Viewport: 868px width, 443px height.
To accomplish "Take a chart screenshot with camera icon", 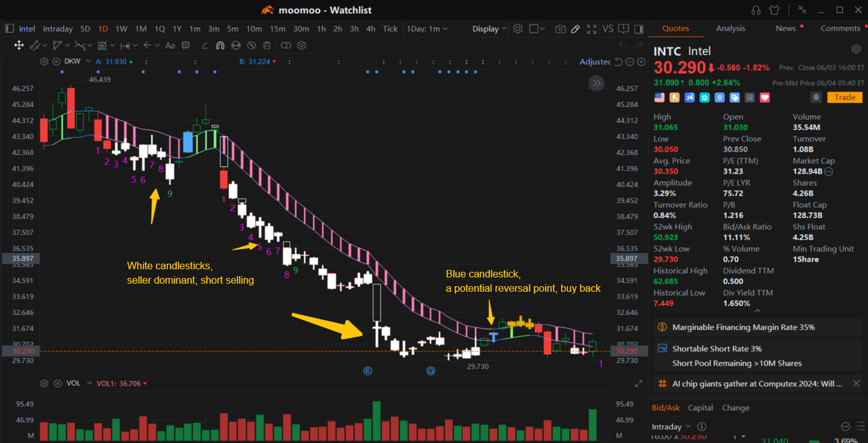I will click(560, 29).
